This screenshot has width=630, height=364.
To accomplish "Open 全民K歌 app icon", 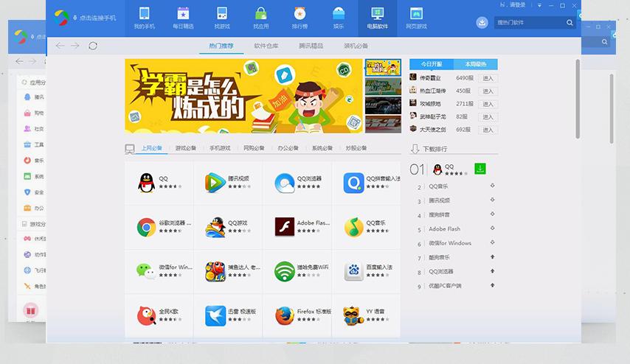I will tap(146, 315).
